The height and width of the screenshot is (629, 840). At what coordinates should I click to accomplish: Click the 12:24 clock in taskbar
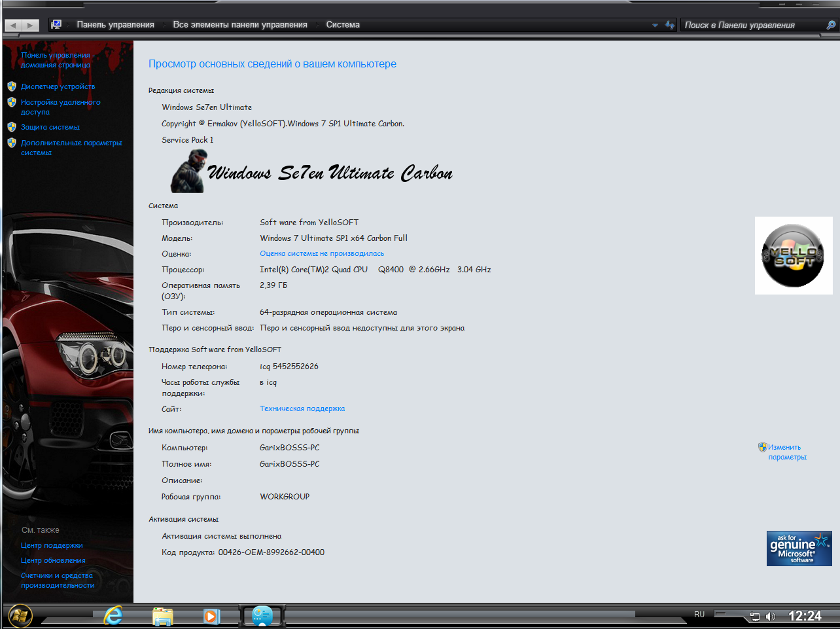(x=805, y=616)
